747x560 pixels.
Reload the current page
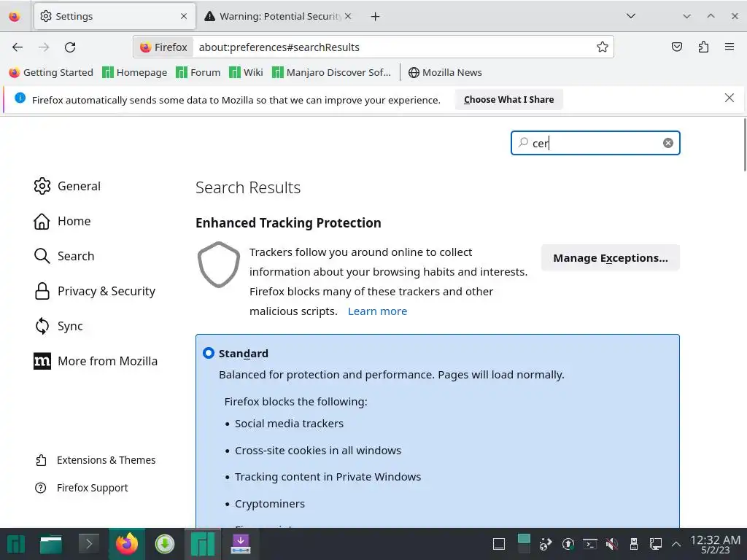(x=70, y=47)
